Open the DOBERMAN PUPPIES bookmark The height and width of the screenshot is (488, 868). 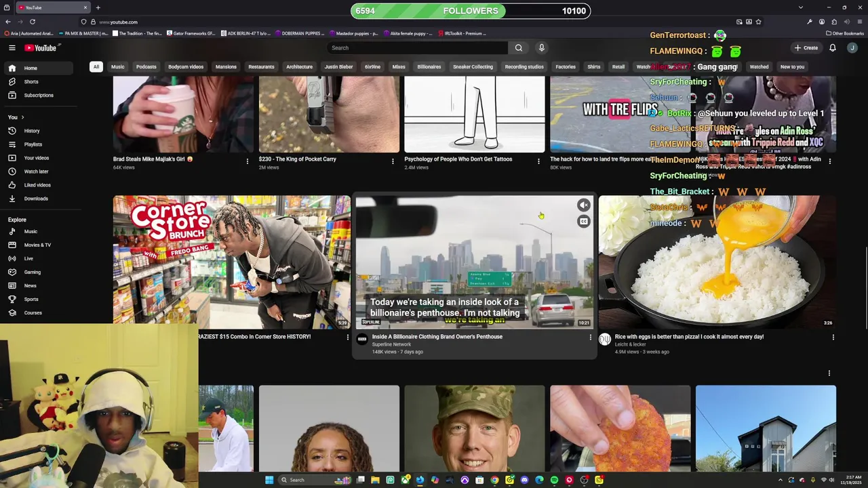click(299, 33)
